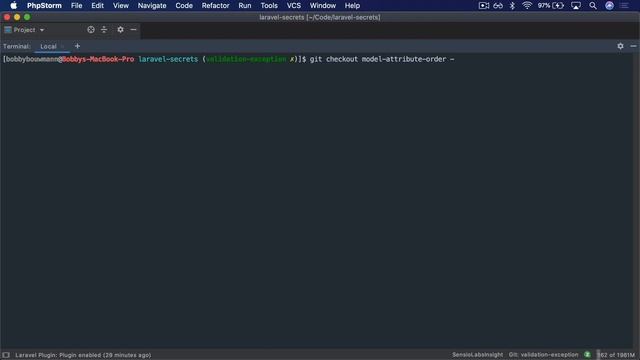This screenshot has width=640, height=360.
Task: Click the tool windows toggle icon in status bar
Action: click(6, 355)
